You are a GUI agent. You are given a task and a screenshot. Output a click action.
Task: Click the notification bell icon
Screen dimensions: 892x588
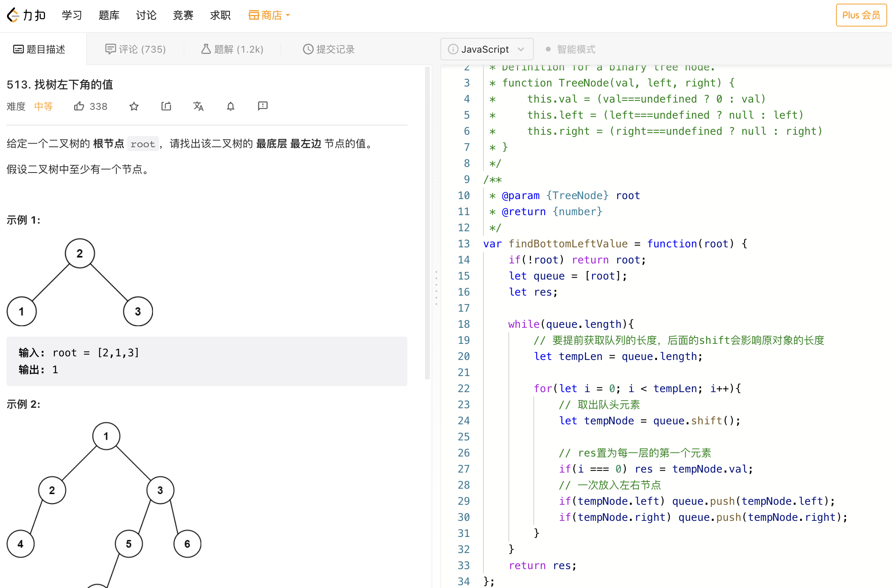coord(231,106)
